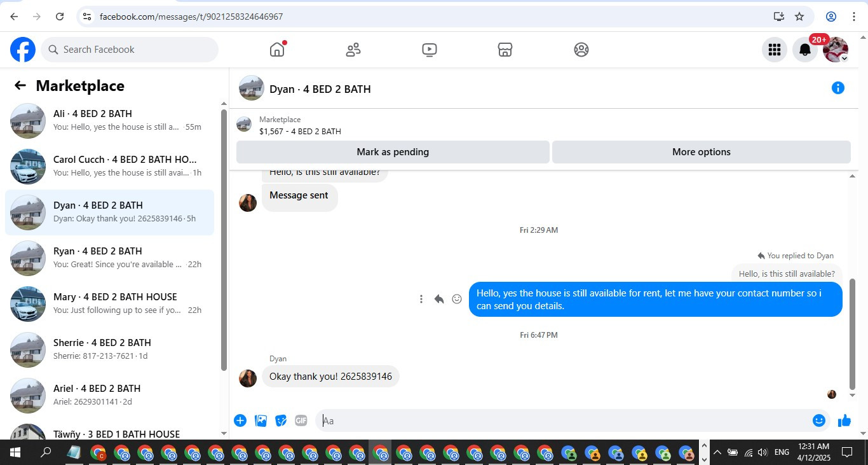Open the Chrome three-dot menu
The image size is (868, 465).
854,17
